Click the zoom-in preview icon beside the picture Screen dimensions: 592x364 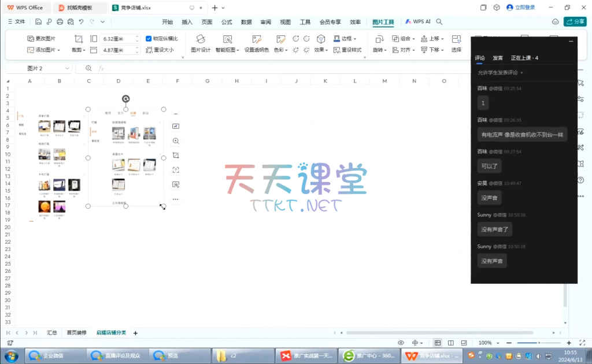point(176,141)
